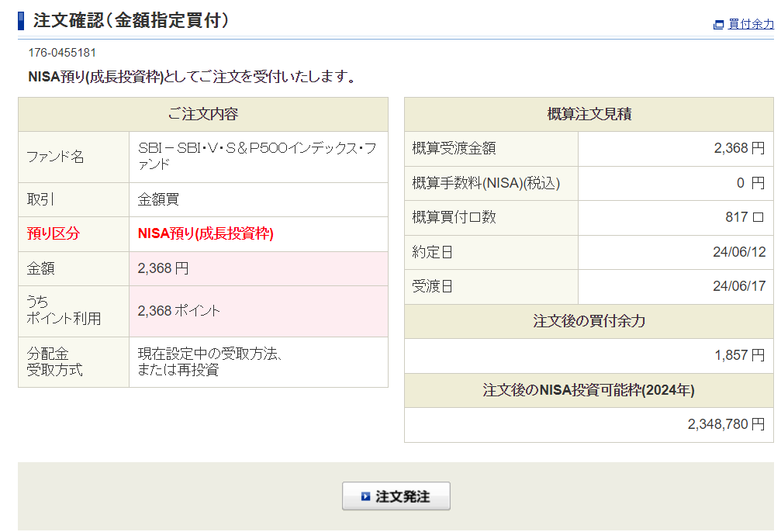Image resolution: width=781 pixels, height=532 pixels.
Task: Click the 受渡日 date 24/06/17
Action: click(x=738, y=286)
